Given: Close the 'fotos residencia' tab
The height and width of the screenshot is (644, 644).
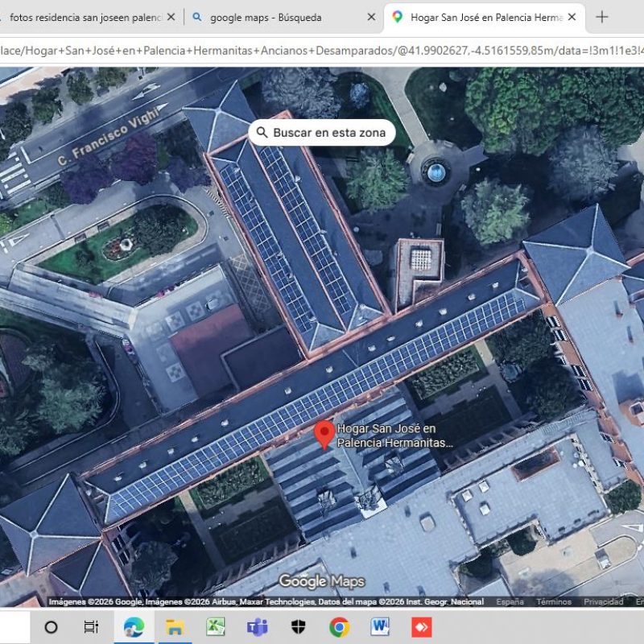Looking at the screenshot, I should 171,17.
